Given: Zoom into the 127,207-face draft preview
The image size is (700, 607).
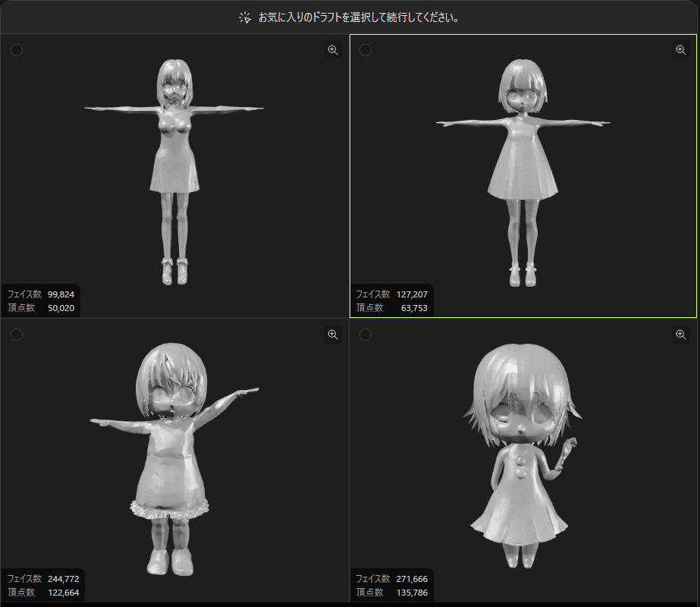Looking at the screenshot, I should pyautogui.click(x=680, y=49).
